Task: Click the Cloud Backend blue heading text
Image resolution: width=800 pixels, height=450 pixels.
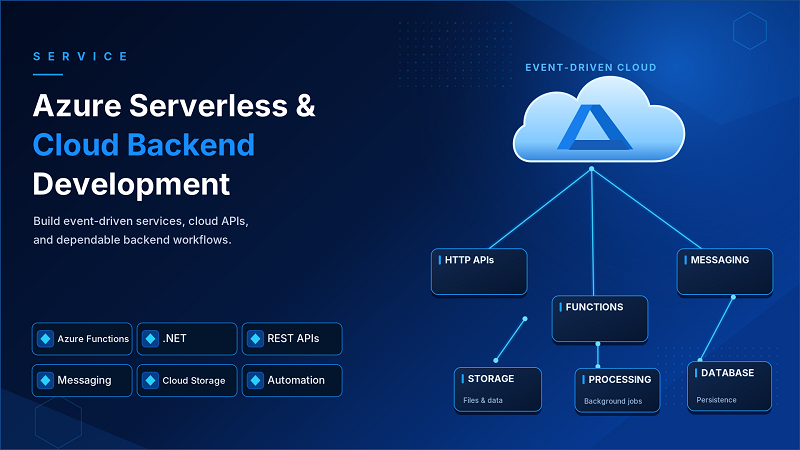Action: point(144,145)
